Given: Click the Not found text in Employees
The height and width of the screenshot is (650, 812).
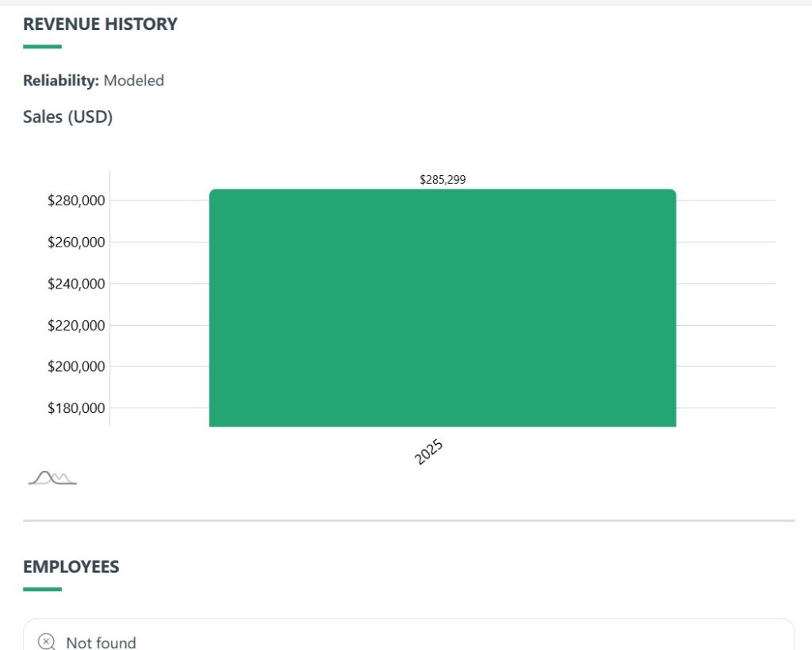Looking at the screenshot, I should (x=101, y=642).
